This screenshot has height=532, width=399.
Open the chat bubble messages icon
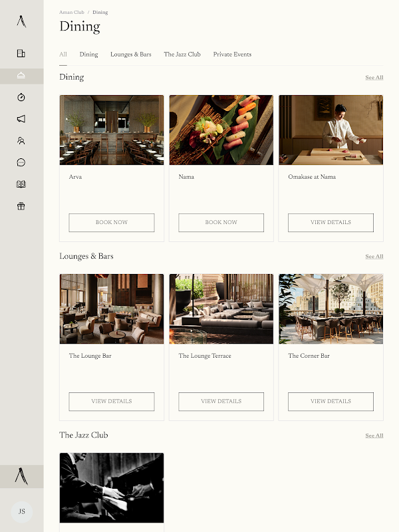[x=21, y=162]
